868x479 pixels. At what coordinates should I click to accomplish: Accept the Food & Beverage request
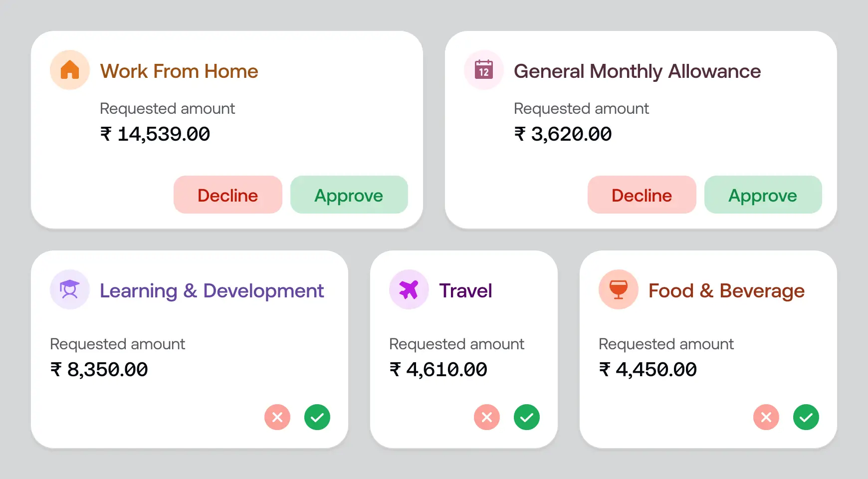pyautogui.click(x=806, y=417)
